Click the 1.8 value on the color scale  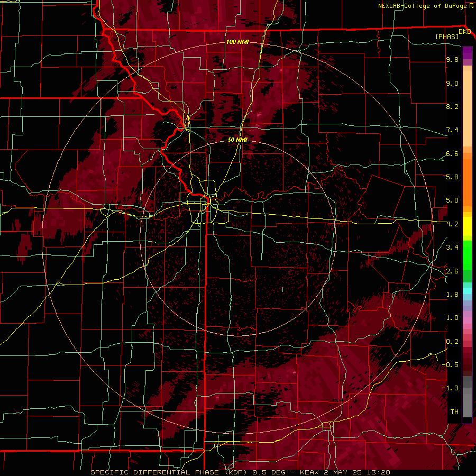pyautogui.click(x=452, y=295)
